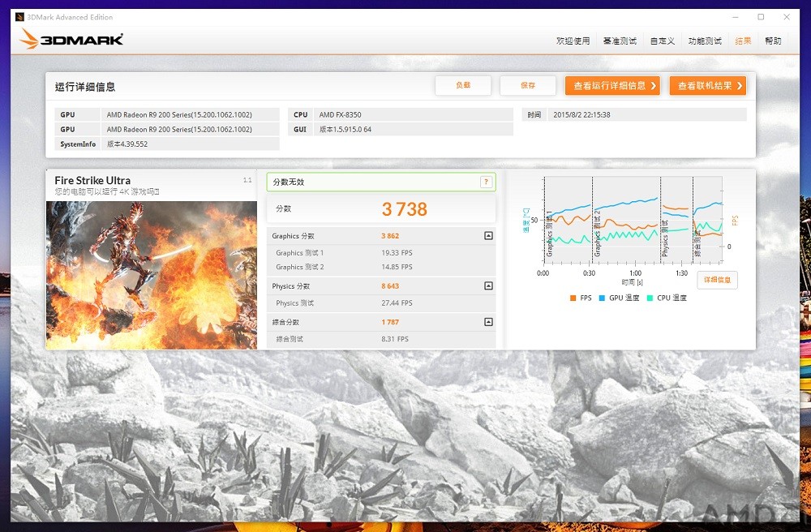Open the 欢迎使用 tab
Image resolution: width=811 pixels, height=532 pixels.
573,41
